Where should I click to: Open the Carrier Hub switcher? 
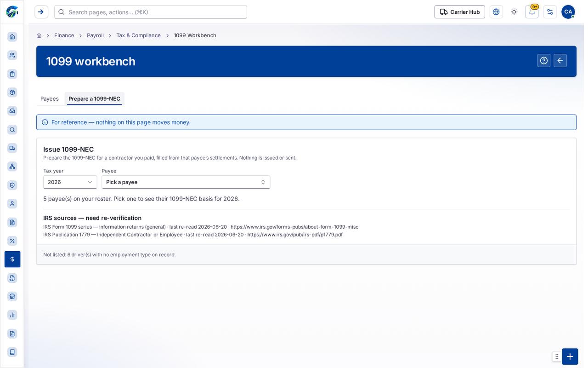(459, 12)
